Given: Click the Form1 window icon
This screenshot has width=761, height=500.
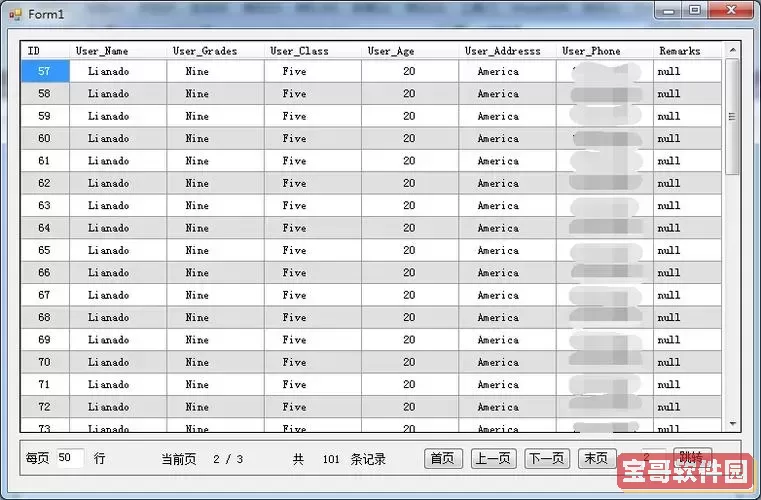Looking at the screenshot, I should tap(15, 14).
